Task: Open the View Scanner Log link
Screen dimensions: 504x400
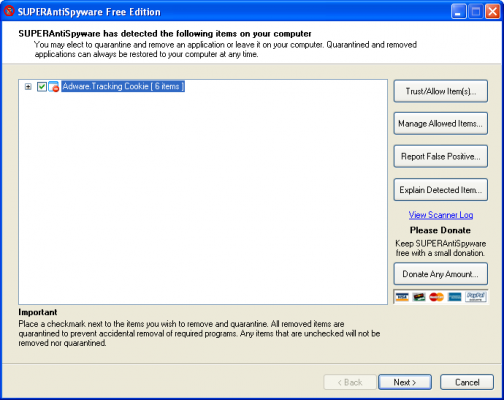Action: click(441, 215)
